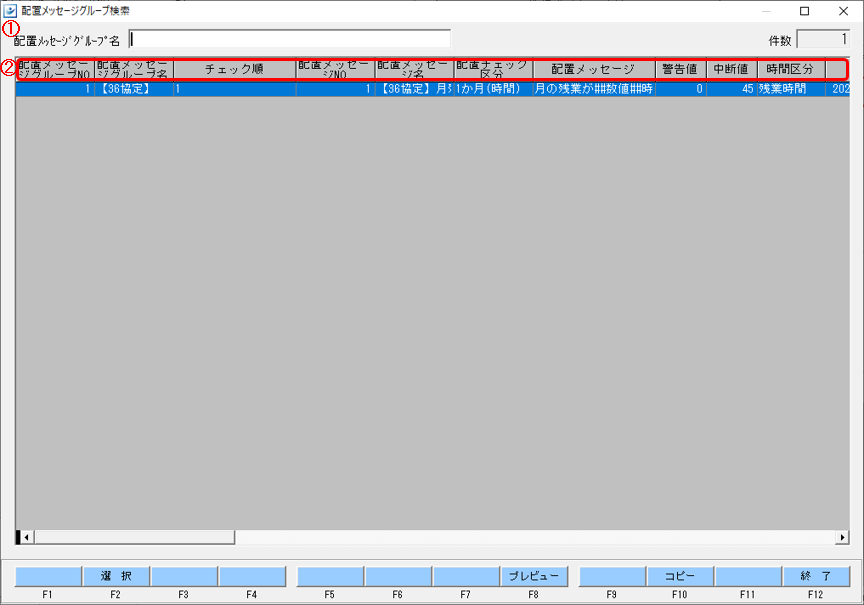Click the app icon in the title bar
864x605 pixels.
pos(11,11)
